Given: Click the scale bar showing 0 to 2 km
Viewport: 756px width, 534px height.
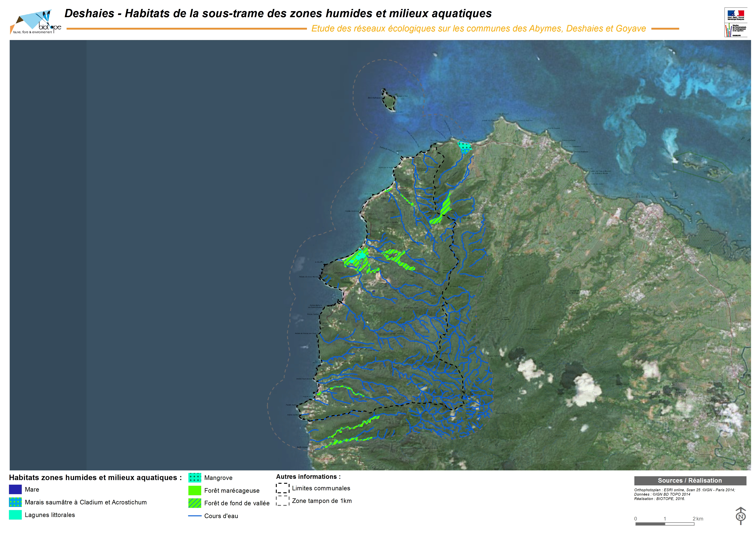Looking at the screenshot, I should (665, 524).
